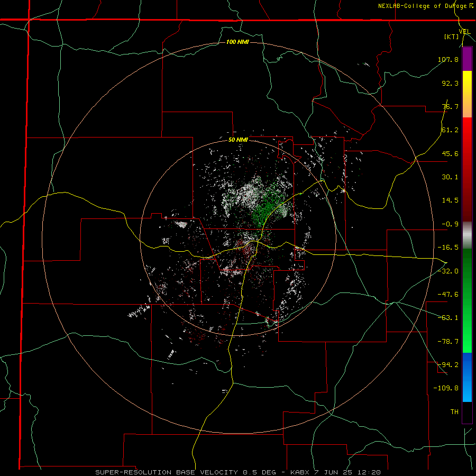
Task: Click the -16.5 velocity scale value
Action: [448, 248]
